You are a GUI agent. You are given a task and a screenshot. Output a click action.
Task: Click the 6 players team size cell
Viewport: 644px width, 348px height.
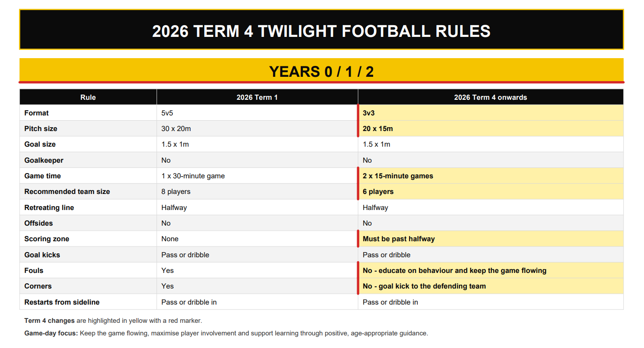point(491,191)
